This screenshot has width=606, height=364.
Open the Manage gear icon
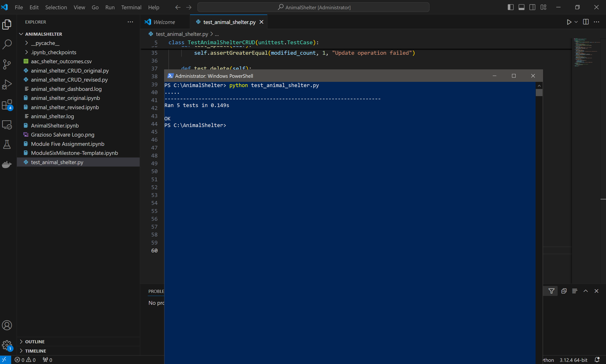[7, 345]
